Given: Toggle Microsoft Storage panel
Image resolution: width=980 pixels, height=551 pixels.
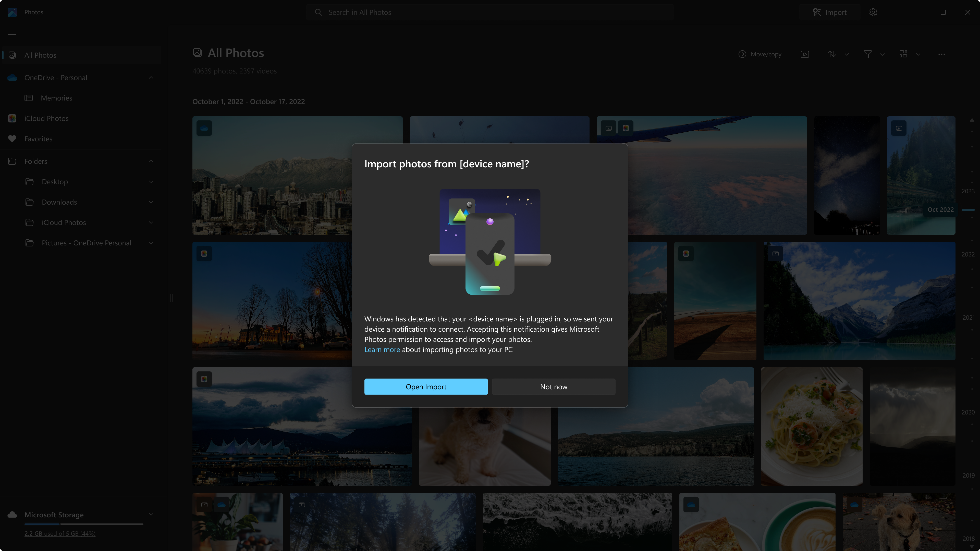Looking at the screenshot, I should pos(151,515).
